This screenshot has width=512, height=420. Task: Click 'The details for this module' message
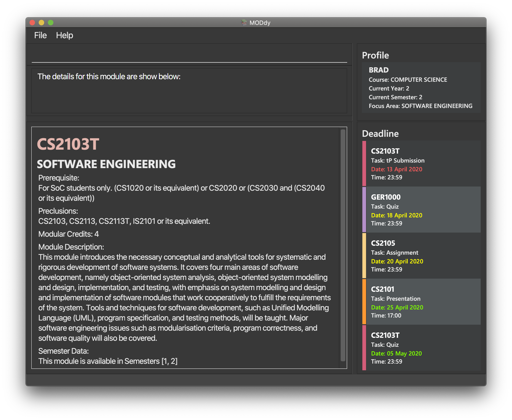(x=109, y=76)
